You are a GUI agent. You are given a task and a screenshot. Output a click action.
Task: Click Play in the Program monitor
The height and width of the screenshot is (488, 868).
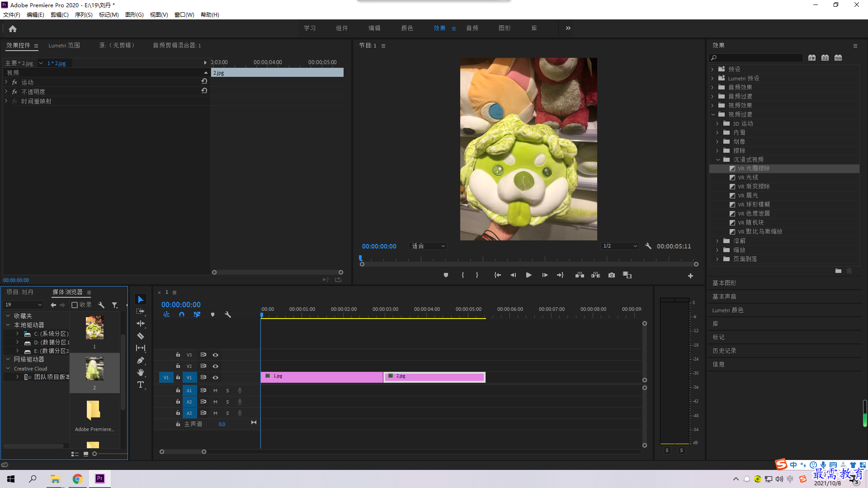click(528, 275)
